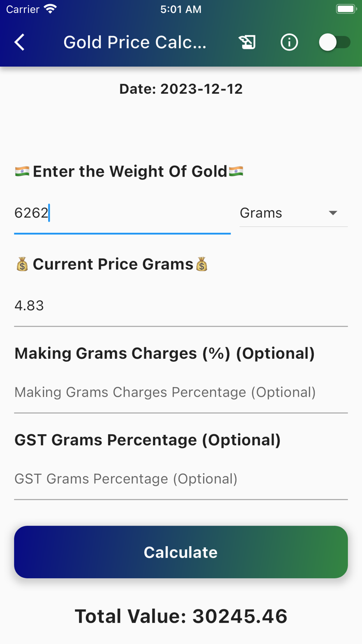
Task: Click the Date 2023-12-12 label
Action: 180,89
